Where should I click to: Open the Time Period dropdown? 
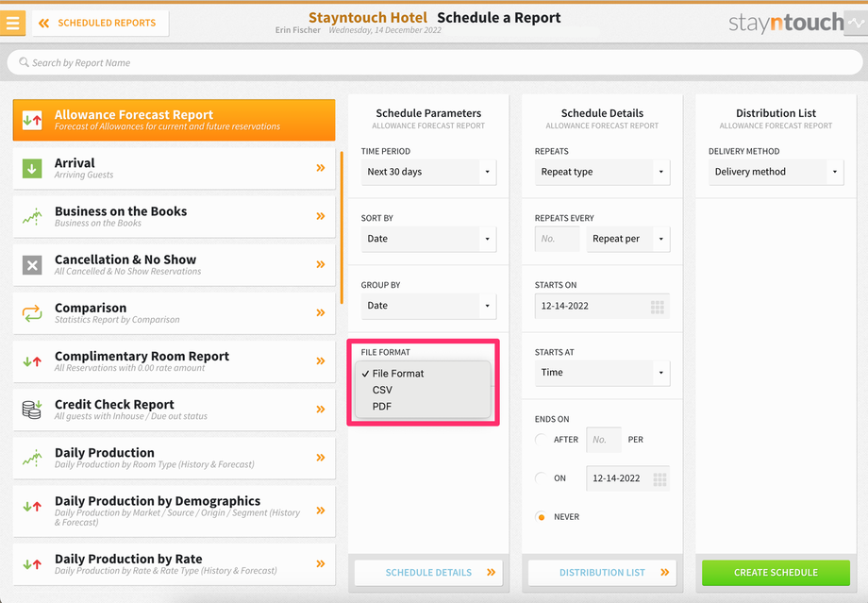click(x=428, y=172)
